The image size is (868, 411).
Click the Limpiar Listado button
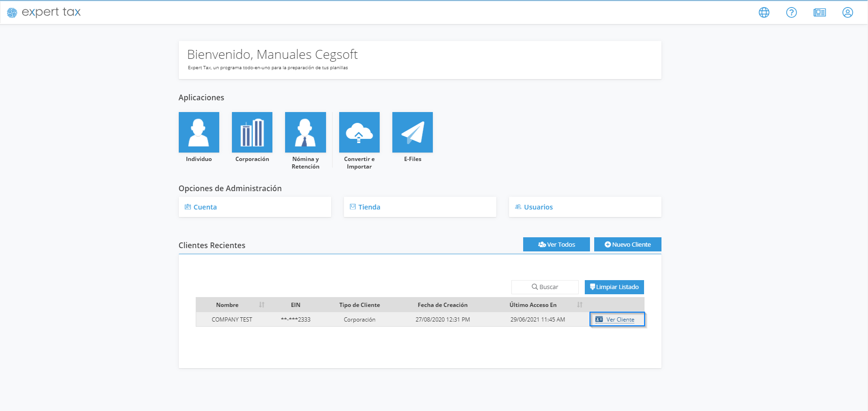click(614, 287)
